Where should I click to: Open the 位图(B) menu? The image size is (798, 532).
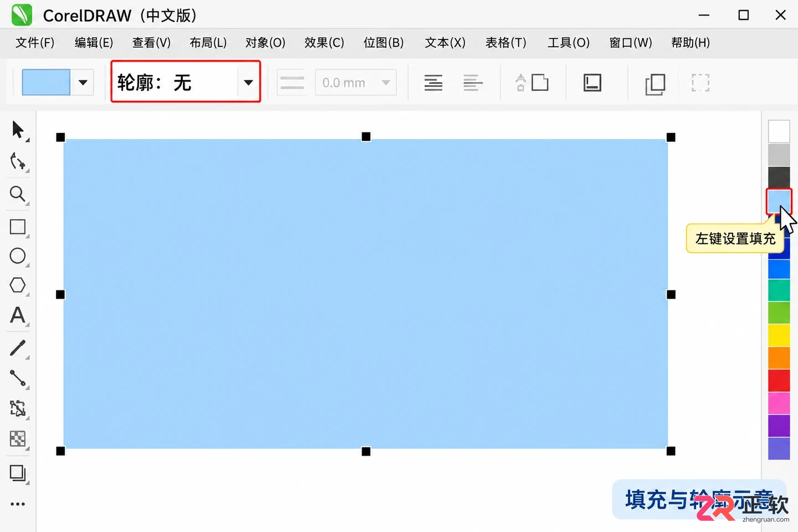point(383,43)
